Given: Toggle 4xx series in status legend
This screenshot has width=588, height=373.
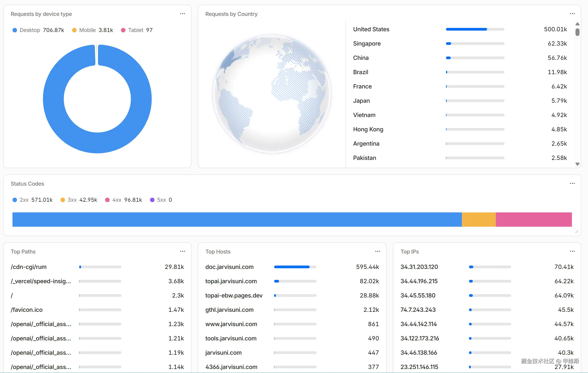Looking at the screenshot, I should point(123,200).
